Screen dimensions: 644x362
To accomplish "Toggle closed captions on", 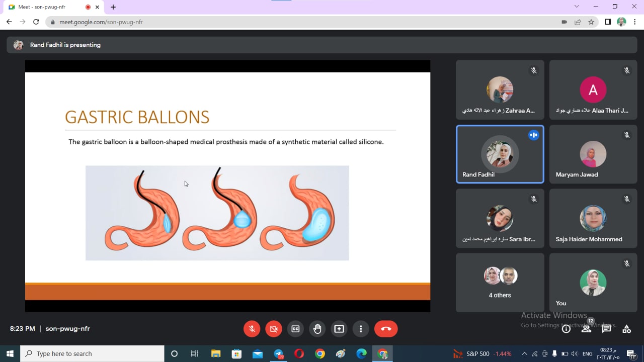I will (x=296, y=329).
